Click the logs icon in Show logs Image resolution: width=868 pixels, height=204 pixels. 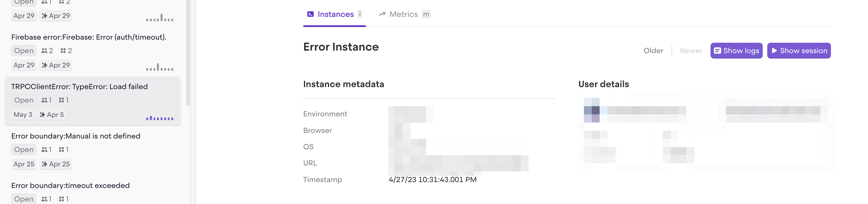click(717, 51)
